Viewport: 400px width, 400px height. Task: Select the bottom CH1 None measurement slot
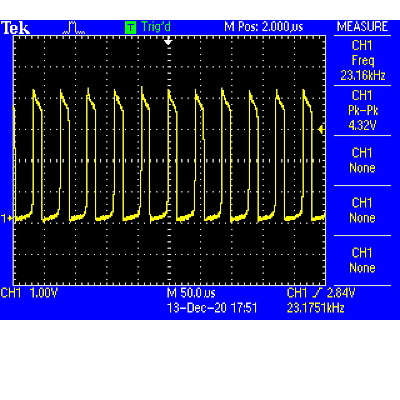coord(362,260)
